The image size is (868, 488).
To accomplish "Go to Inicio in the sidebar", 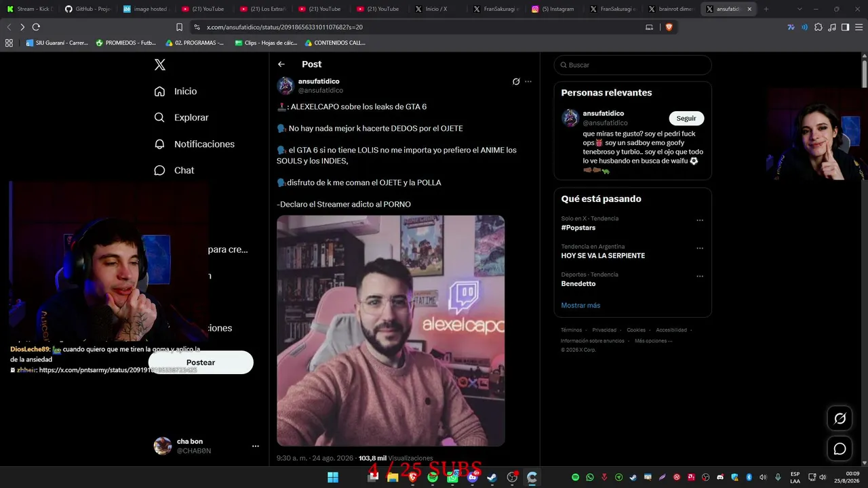I will [176, 91].
